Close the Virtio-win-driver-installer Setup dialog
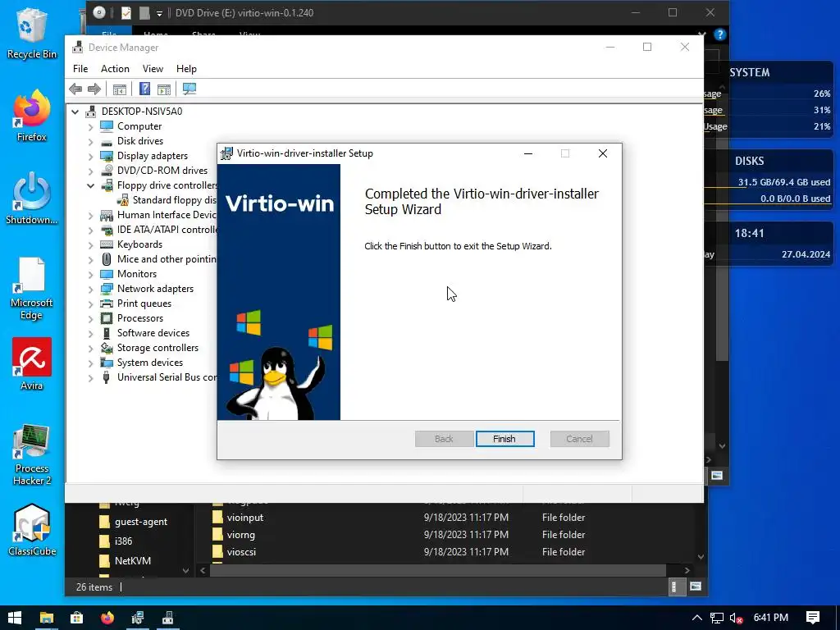The width and height of the screenshot is (840, 630). pos(603,153)
